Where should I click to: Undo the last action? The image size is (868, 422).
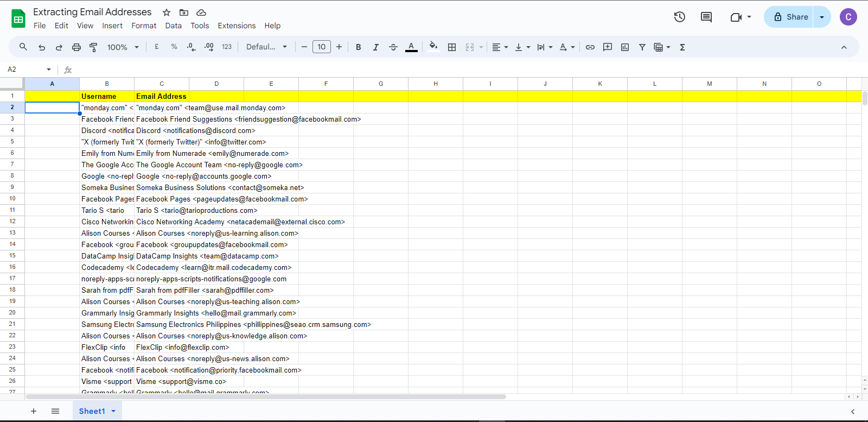tap(42, 47)
